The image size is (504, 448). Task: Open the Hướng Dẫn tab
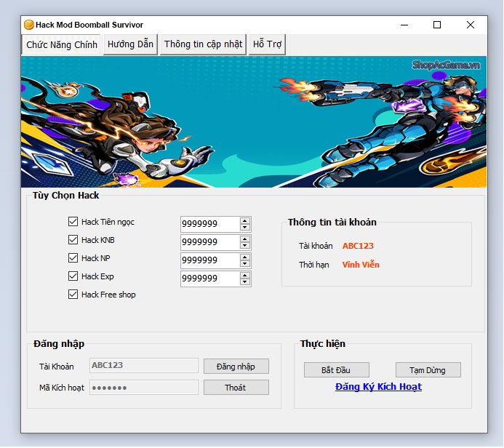pyautogui.click(x=130, y=44)
